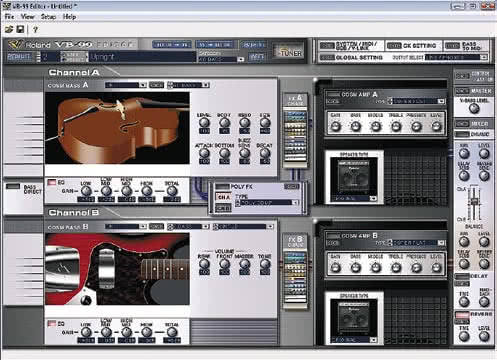497x360 pixels.
Task: Click the upright bass image in Channel A
Action: (117, 128)
